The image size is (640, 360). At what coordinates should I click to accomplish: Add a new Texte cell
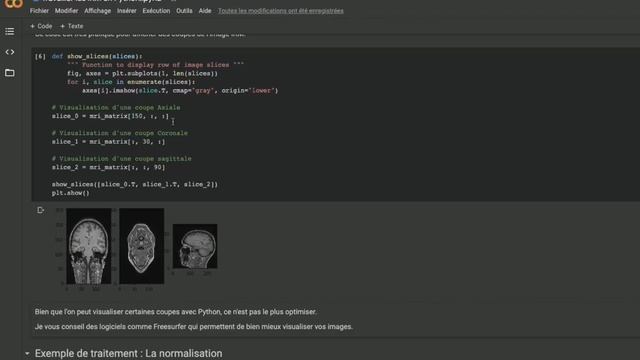click(71, 26)
